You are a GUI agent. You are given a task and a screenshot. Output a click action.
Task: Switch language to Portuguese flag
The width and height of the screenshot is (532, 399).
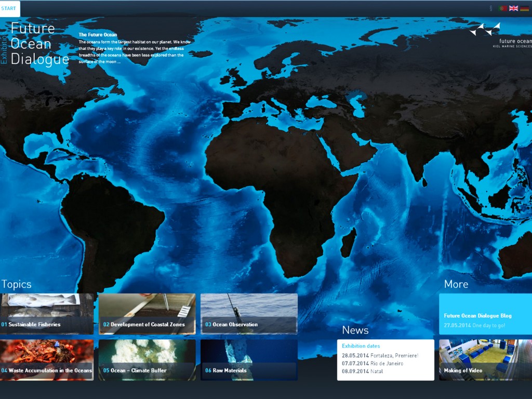tap(502, 8)
